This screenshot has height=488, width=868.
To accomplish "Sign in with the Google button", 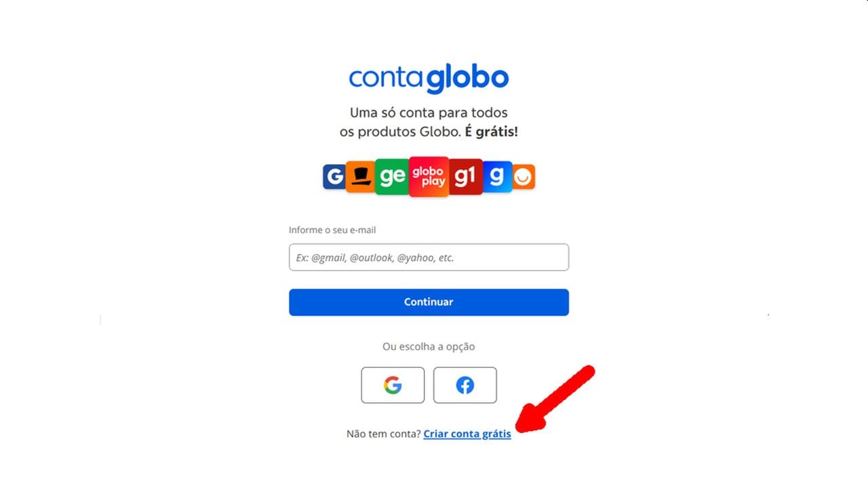I will pyautogui.click(x=393, y=385).
